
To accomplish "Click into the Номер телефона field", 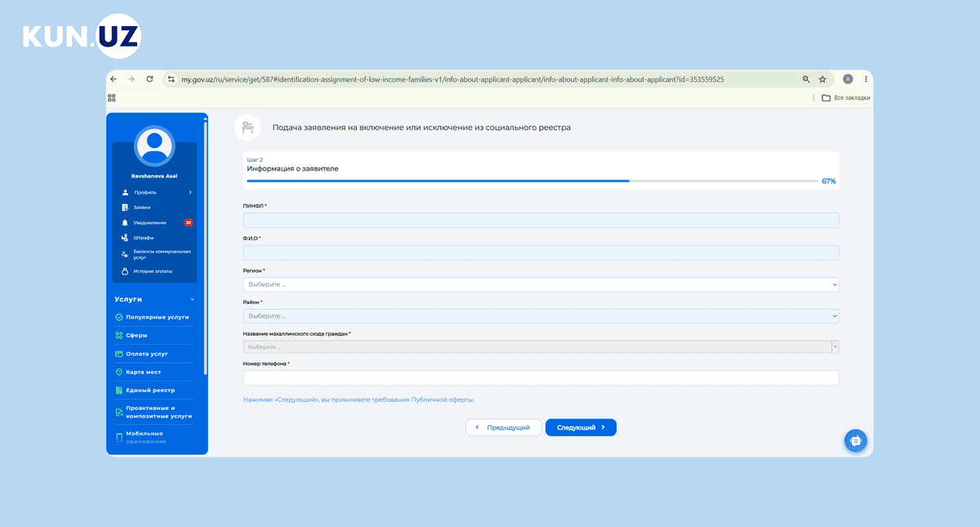I will pos(541,378).
